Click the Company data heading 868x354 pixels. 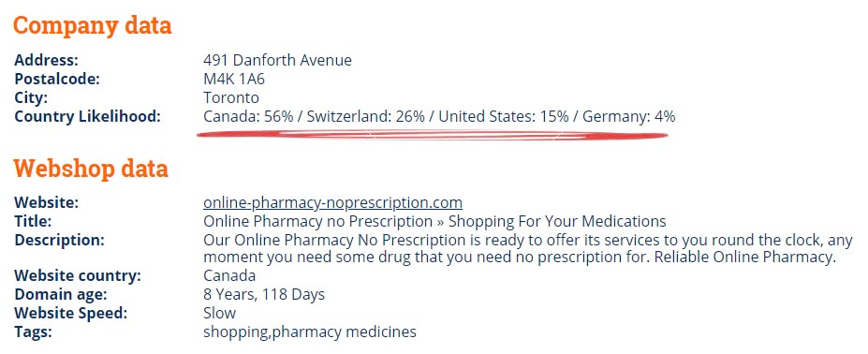pyautogui.click(x=93, y=25)
